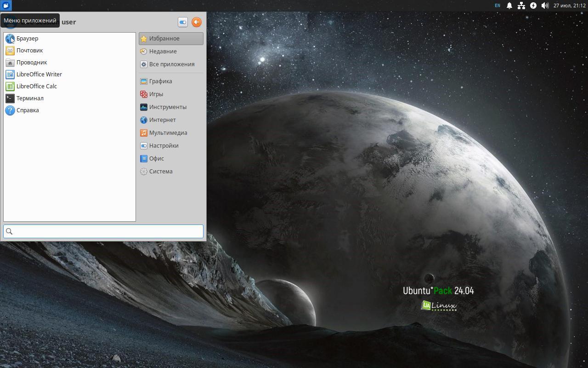Image resolution: width=588 pixels, height=368 pixels.
Task: Select the Недавние category
Action: tap(171, 52)
